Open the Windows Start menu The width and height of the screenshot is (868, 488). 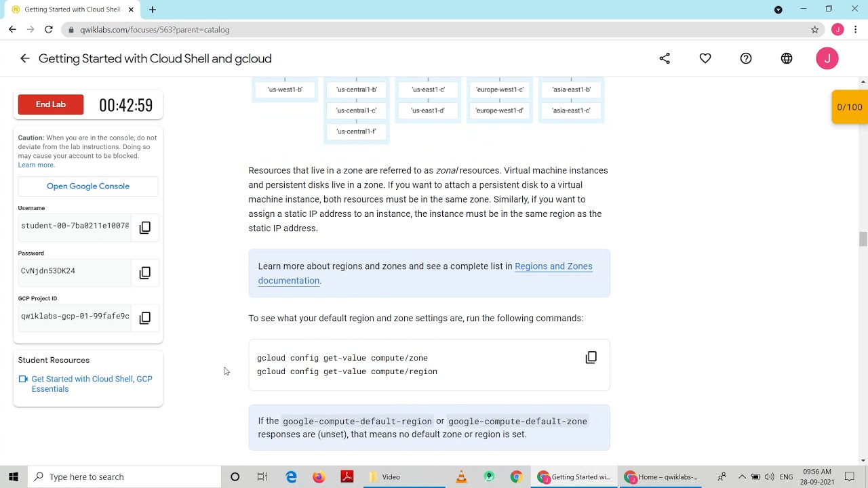click(14, 476)
